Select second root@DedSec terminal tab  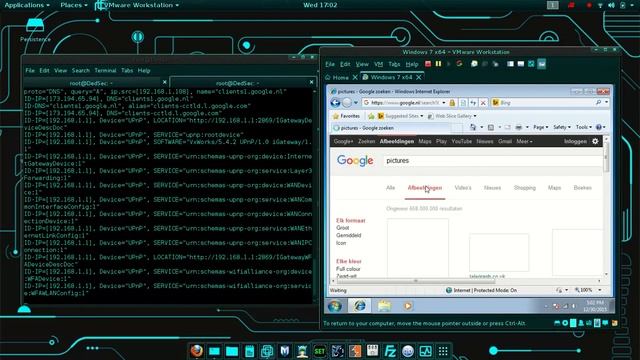click(x=237, y=83)
